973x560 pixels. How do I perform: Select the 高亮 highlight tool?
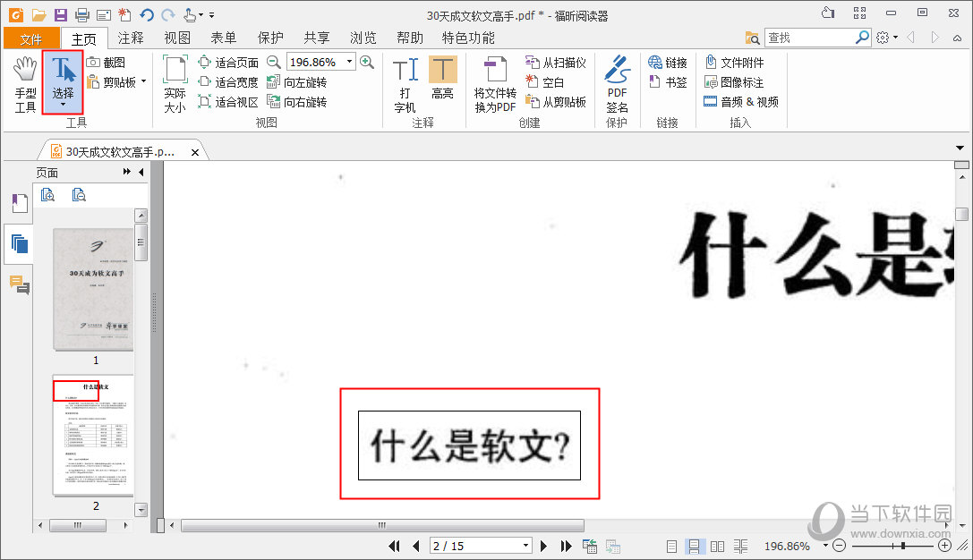pos(442,81)
